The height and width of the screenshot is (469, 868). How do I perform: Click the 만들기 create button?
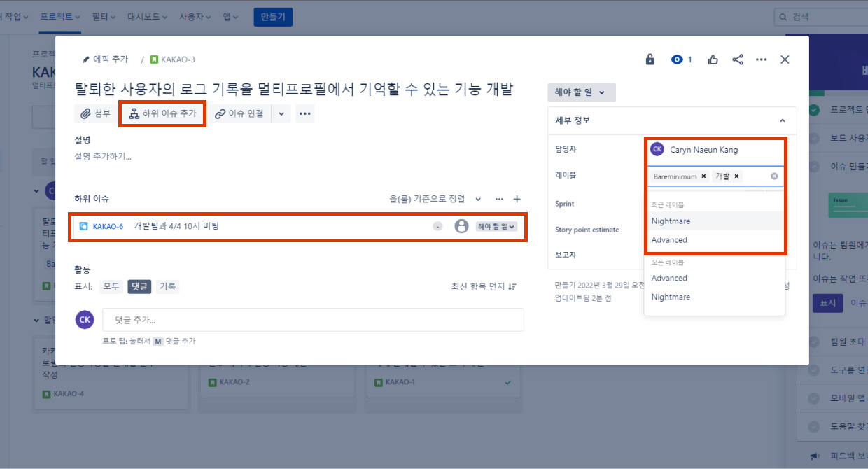(273, 17)
